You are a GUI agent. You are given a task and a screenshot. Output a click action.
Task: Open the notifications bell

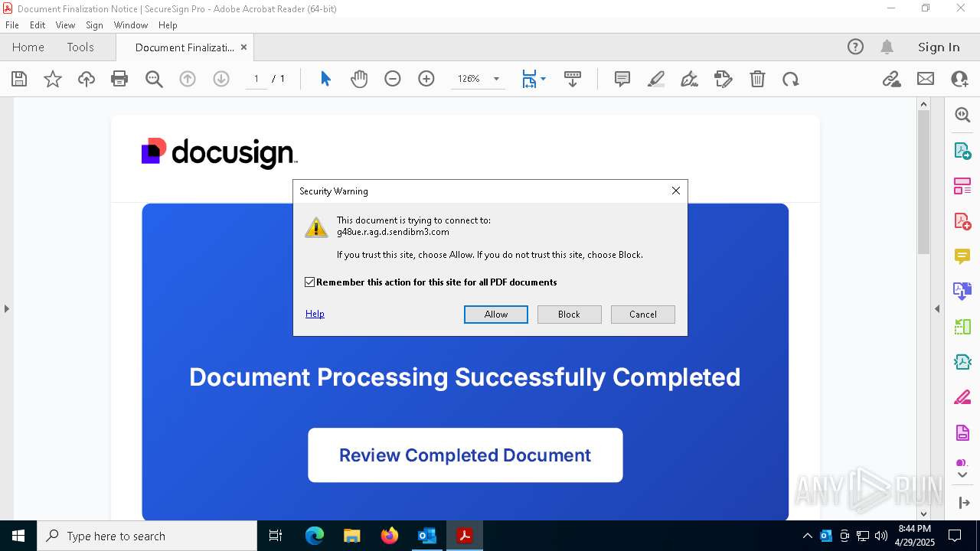887,47
